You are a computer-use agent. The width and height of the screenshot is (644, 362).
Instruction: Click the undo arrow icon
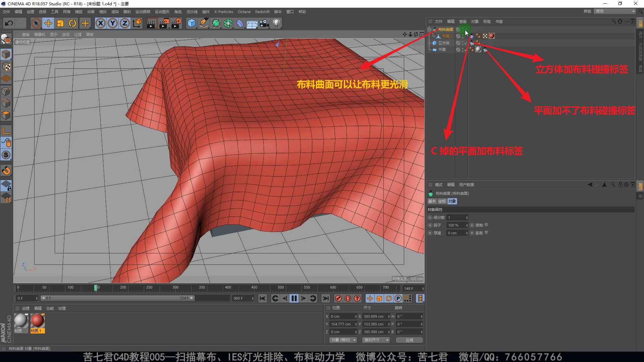pyautogui.click(x=9, y=23)
